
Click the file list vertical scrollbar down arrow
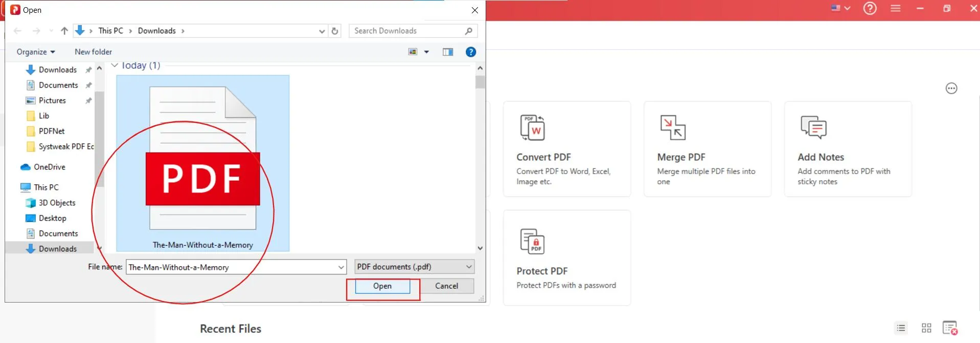[480, 248]
